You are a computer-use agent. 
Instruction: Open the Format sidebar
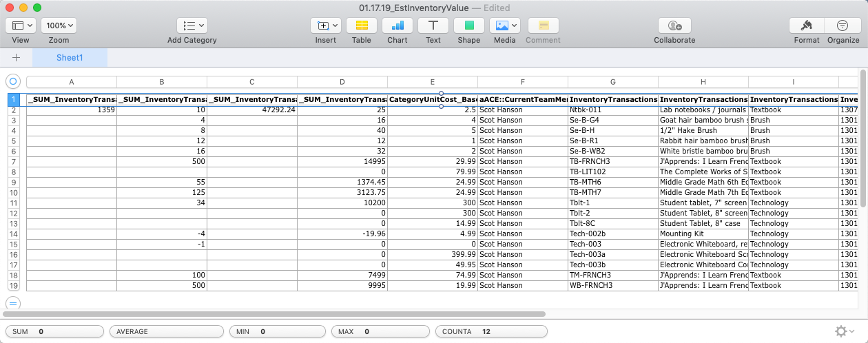coord(806,25)
